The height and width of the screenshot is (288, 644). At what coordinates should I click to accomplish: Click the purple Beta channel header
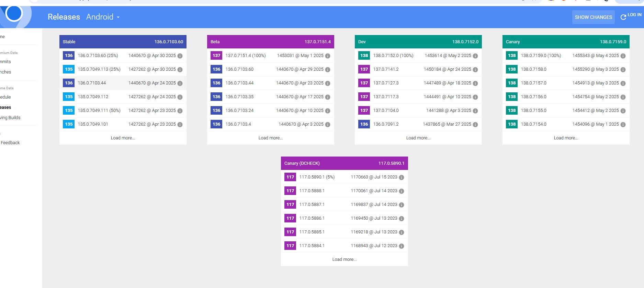tap(270, 42)
